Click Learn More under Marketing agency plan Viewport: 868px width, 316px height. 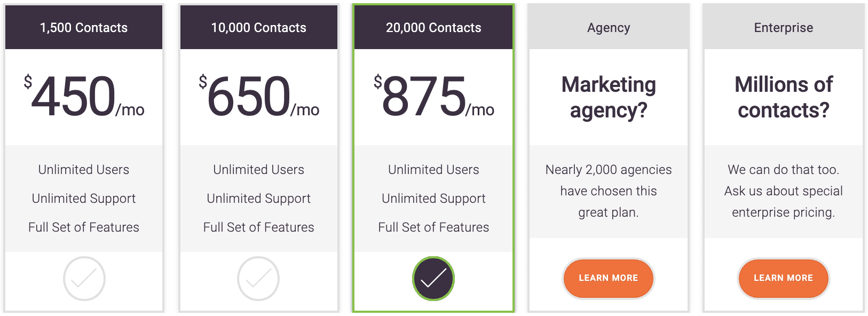[609, 278]
